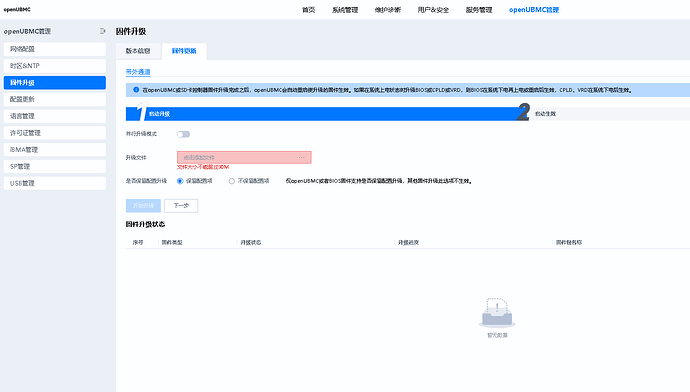Open 时区&NTP in the sidebar
690x392 pixels.
coord(55,66)
